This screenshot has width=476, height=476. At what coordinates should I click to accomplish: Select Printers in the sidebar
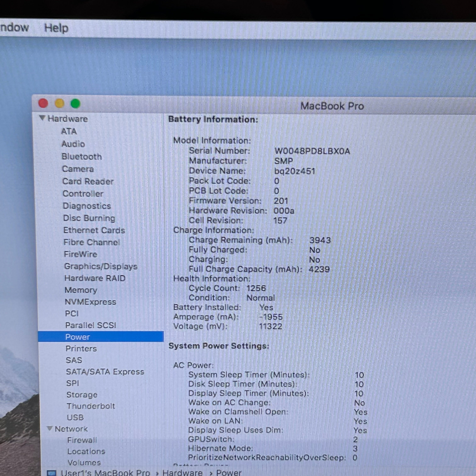pos(81,348)
